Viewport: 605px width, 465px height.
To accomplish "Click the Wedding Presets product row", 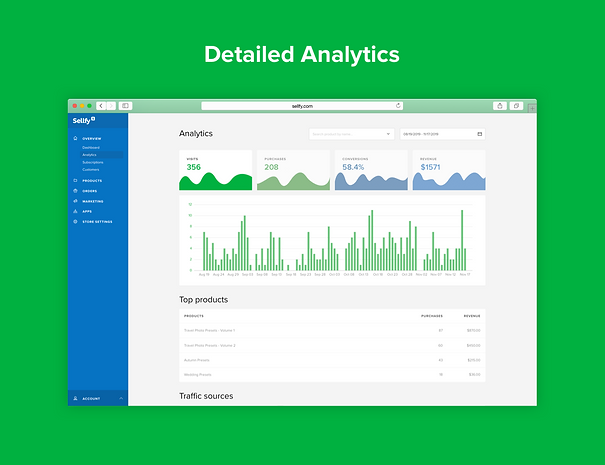I will tap(332, 375).
